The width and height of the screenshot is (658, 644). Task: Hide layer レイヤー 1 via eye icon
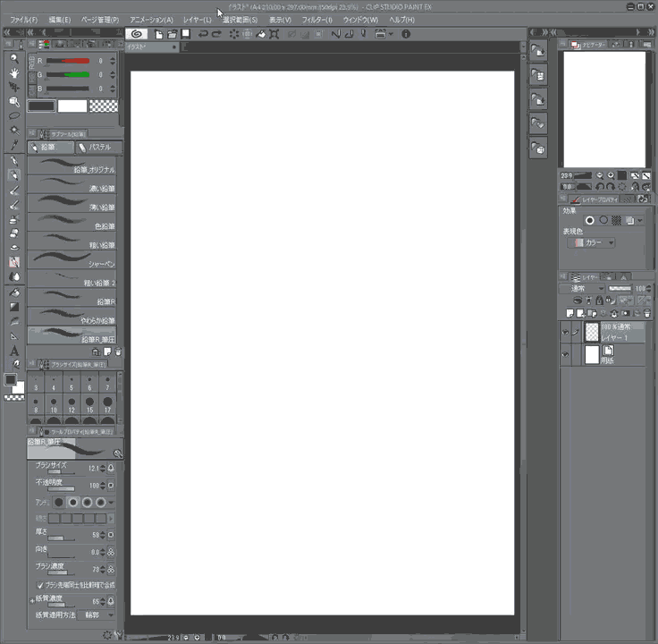coord(565,332)
